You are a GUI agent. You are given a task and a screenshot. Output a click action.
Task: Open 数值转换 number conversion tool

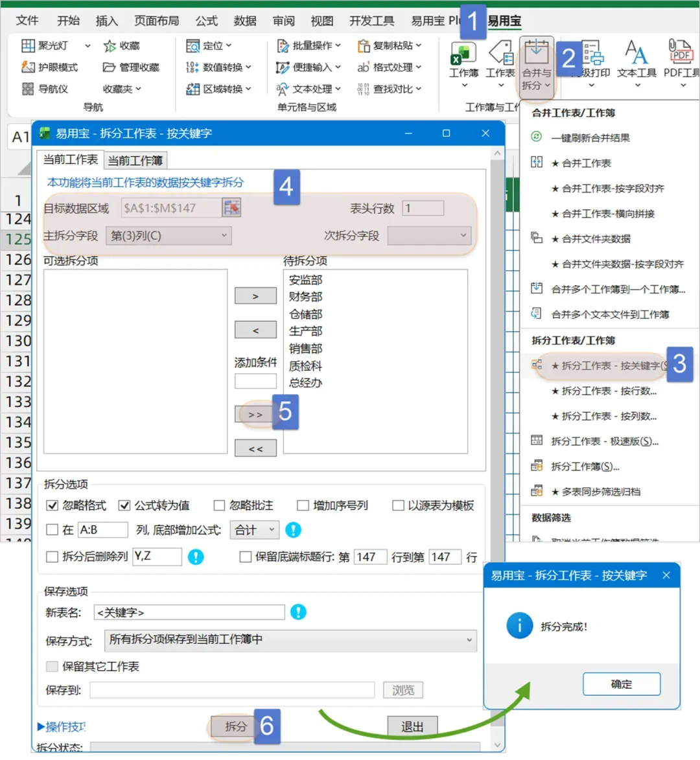[x=218, y=67]
